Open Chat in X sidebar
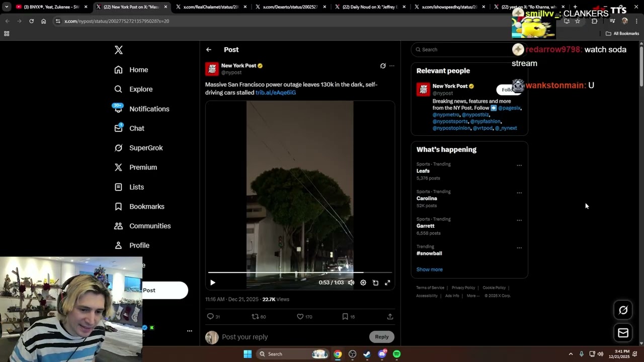This screenshot has width=644, height=362. tap(129, 128)
